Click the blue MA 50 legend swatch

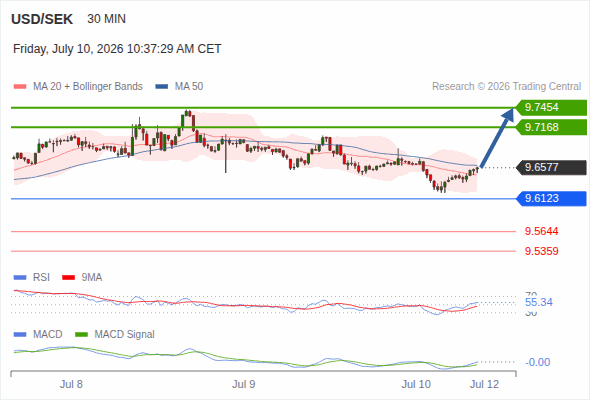point(162,87)
